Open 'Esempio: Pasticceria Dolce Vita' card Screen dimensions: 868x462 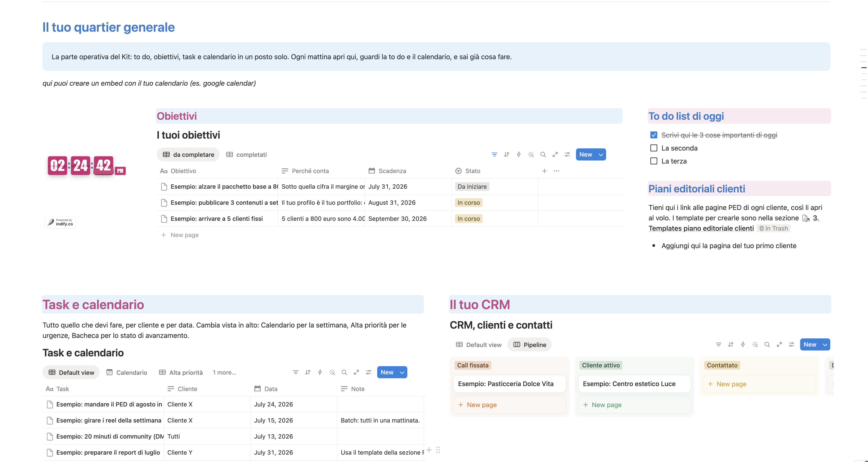(509, 384)
